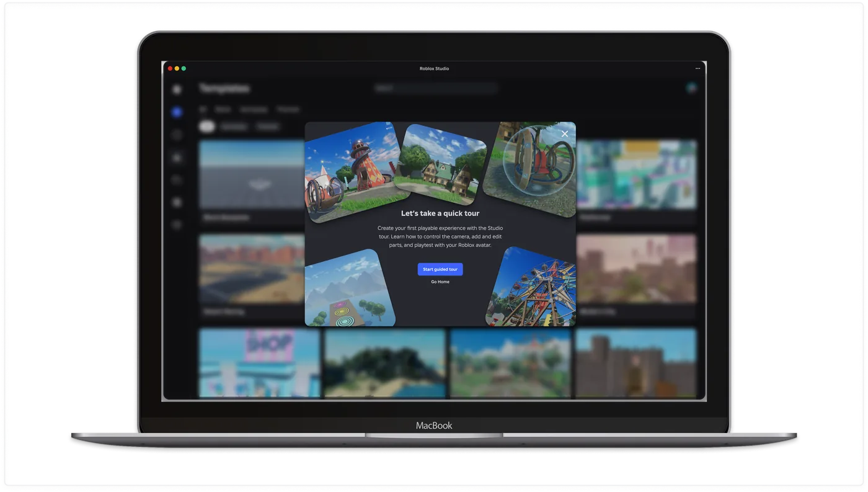Select the tree-covered island template thumbnail
Screen dimensions: 868x492
[x=385, y=363]
